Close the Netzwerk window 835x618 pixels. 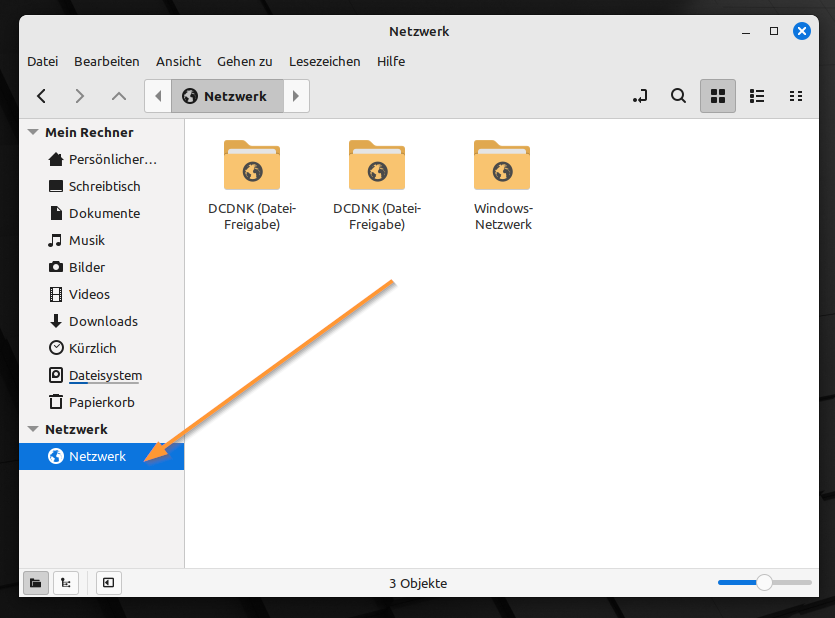tap(801, 31)
